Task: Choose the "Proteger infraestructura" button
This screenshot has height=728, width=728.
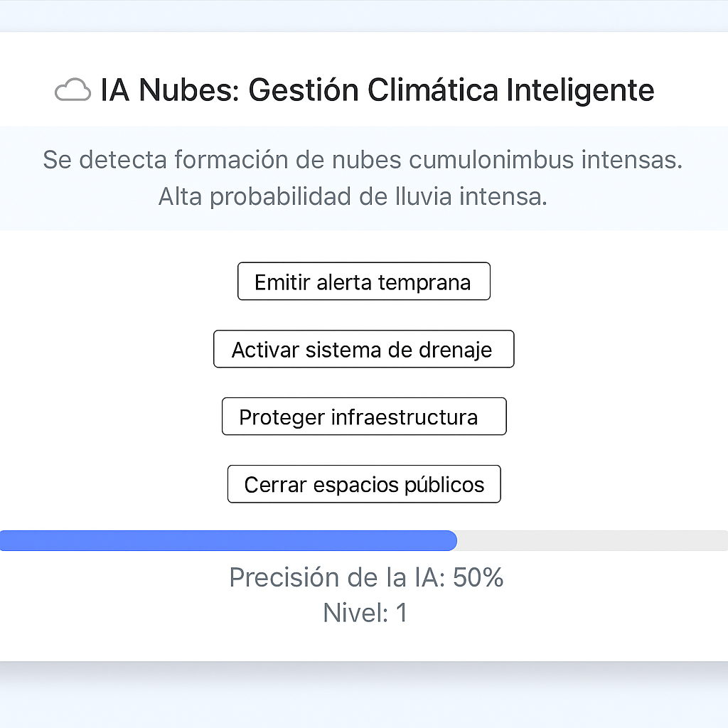Action: [363, 417]
